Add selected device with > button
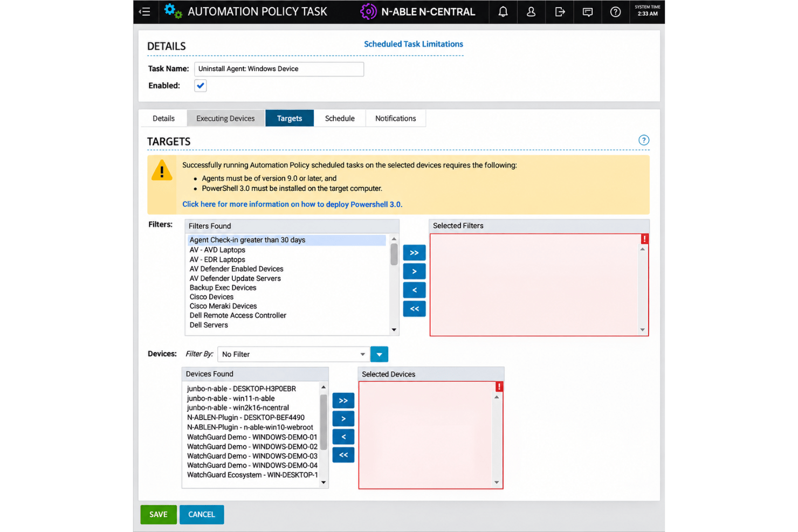Viewport: 798px width, 532px height. point(343,419)
